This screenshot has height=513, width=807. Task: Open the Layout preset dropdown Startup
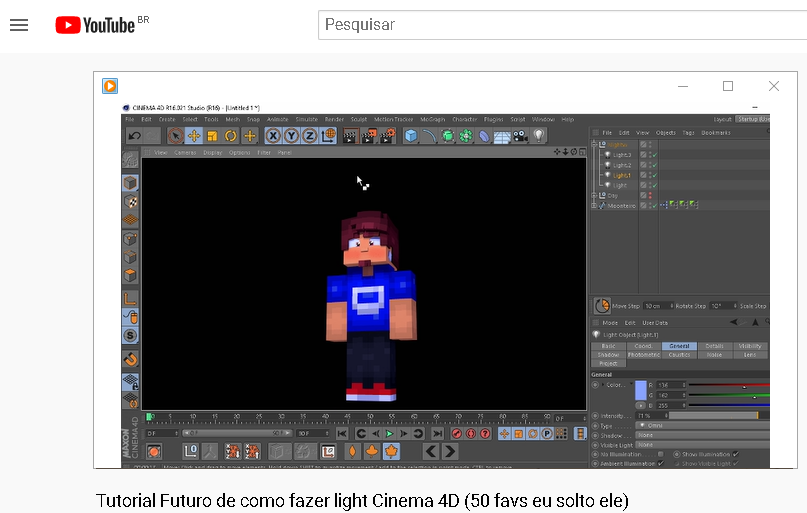[752, 119]
